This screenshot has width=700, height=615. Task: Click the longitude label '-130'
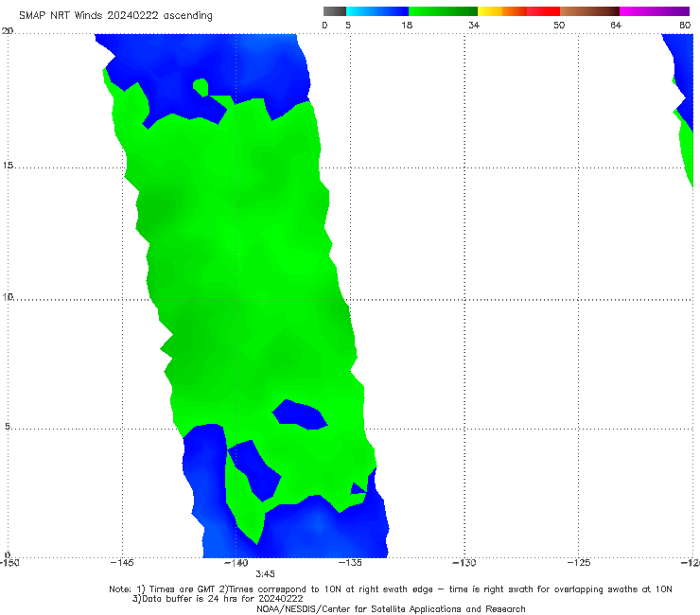click(464, 562)
